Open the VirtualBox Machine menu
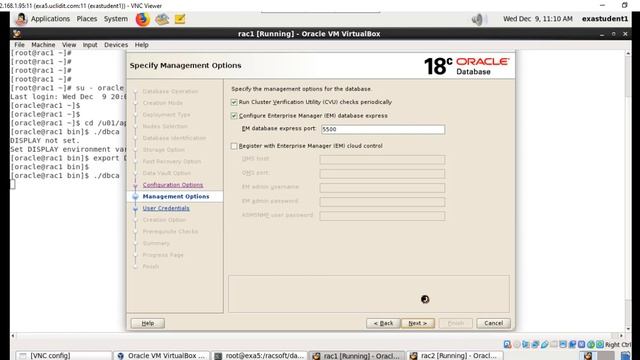The width and height of the screenshot is (640, 360). tap(43, 45)
